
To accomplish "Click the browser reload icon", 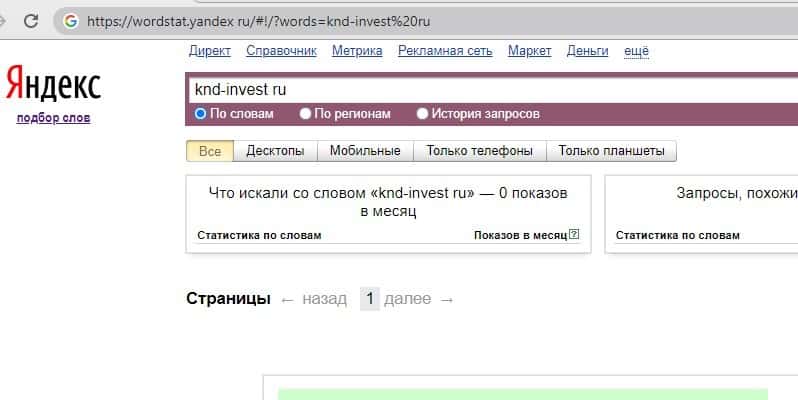I will [31, 20].
